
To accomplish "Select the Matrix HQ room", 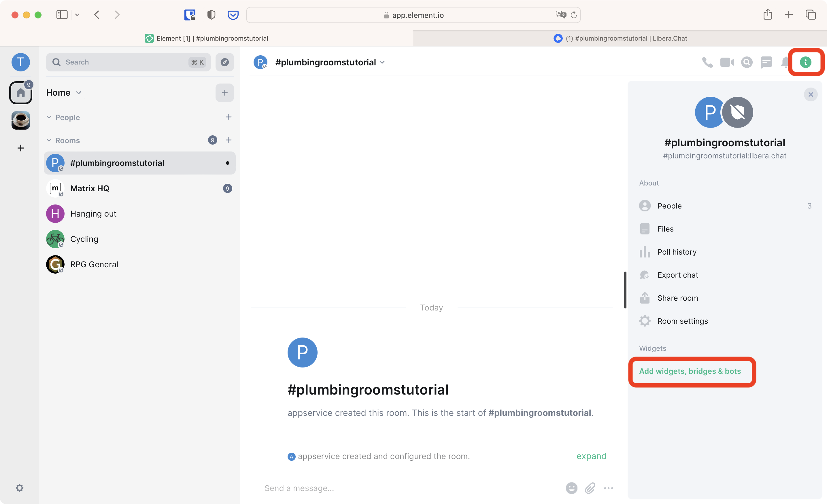I will coord(90,188).
